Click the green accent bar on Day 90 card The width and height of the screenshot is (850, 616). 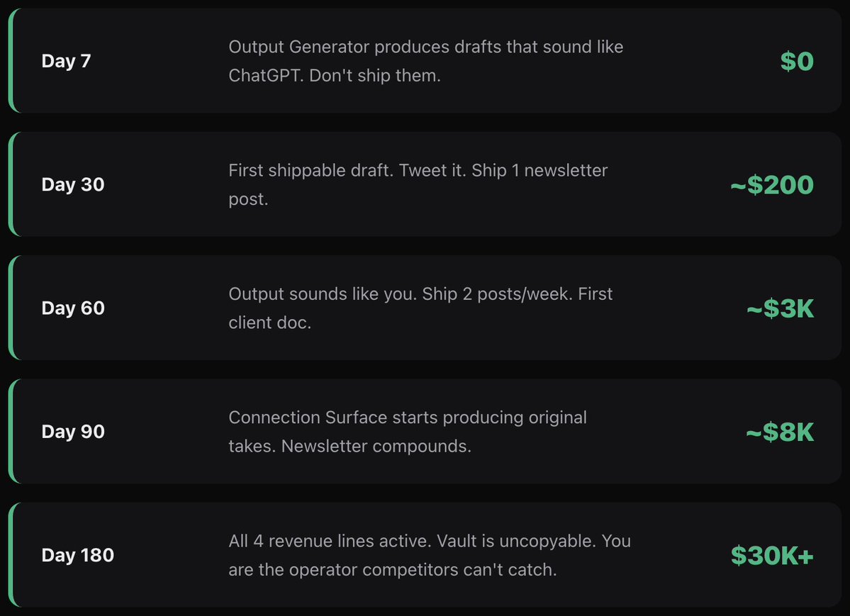tap(12, 431)
